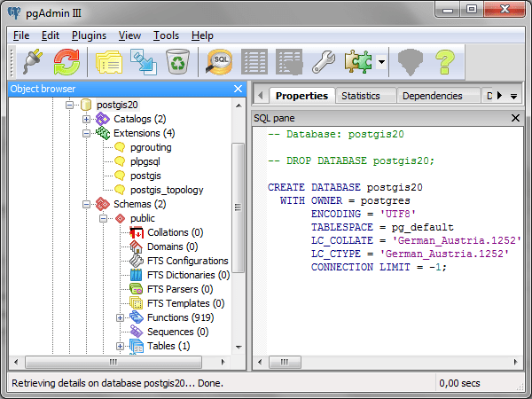Switch to the Dependencies tab
Viewport: 532px width, 399px height.
click(432, 96)
